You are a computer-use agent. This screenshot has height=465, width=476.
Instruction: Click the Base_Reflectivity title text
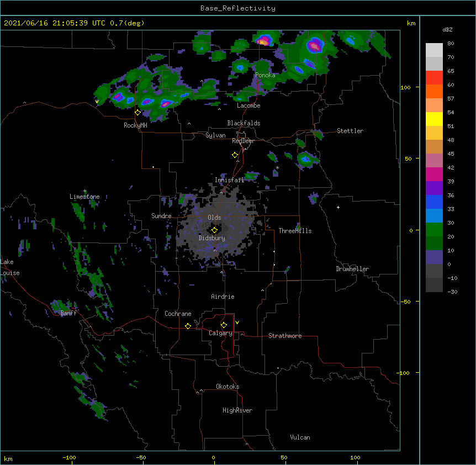point(237,8)
